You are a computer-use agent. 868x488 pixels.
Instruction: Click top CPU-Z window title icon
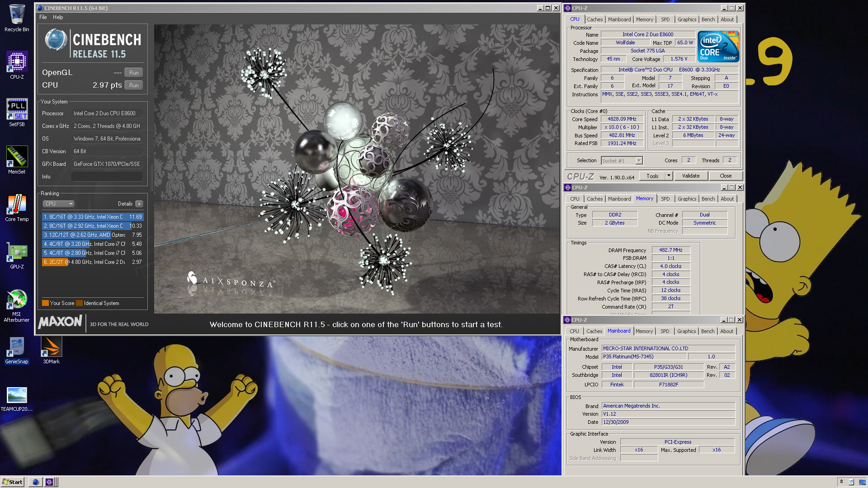pos(568,8)
